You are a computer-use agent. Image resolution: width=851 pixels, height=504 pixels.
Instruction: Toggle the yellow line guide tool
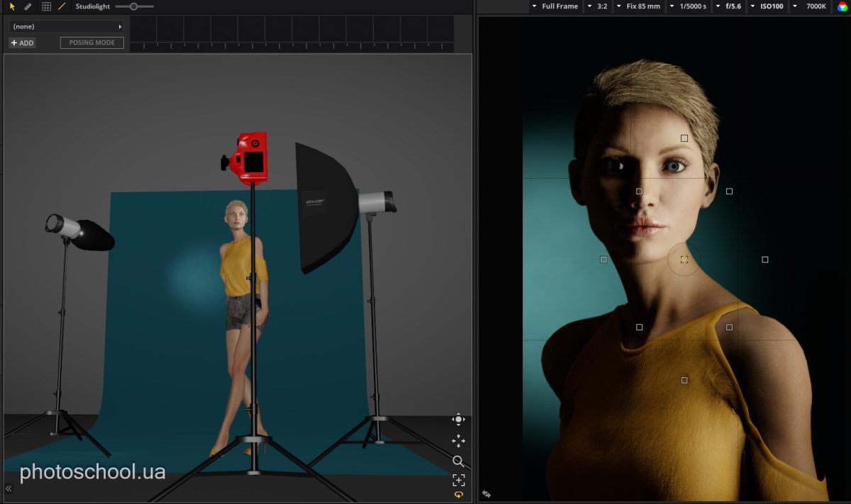62,6
